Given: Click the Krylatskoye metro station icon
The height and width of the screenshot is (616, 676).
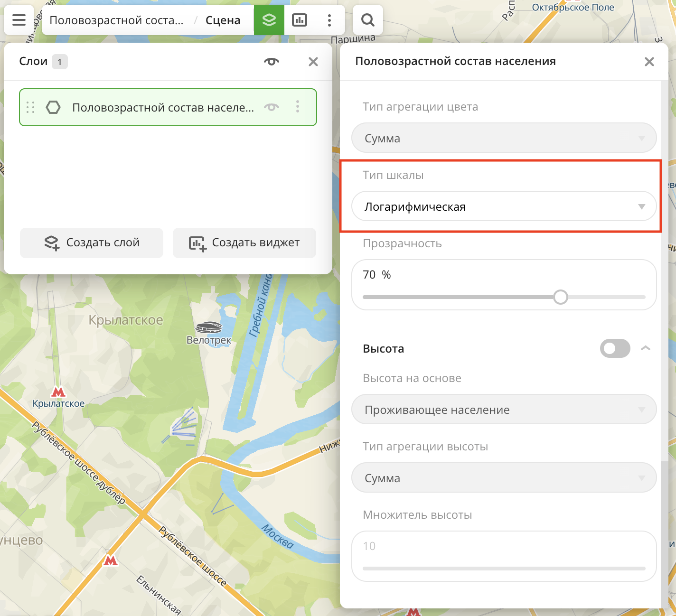Looking at the screenshot, I should (58, 392).
